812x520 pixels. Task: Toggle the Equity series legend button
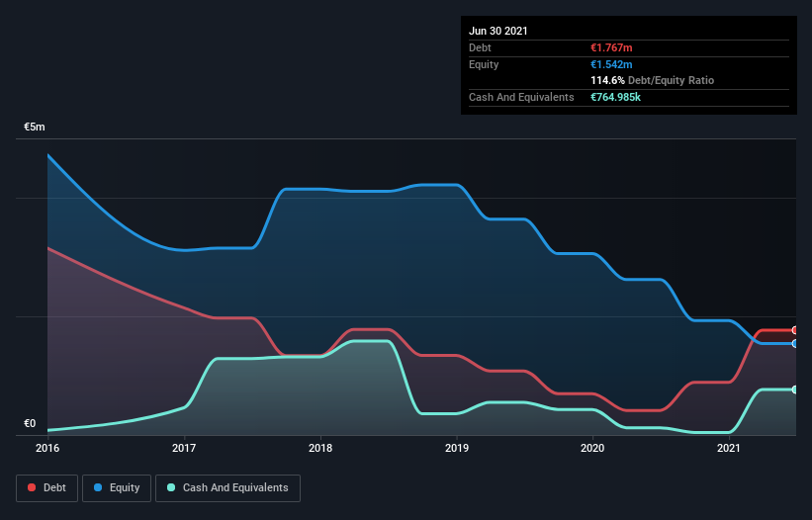click(117, 488)
